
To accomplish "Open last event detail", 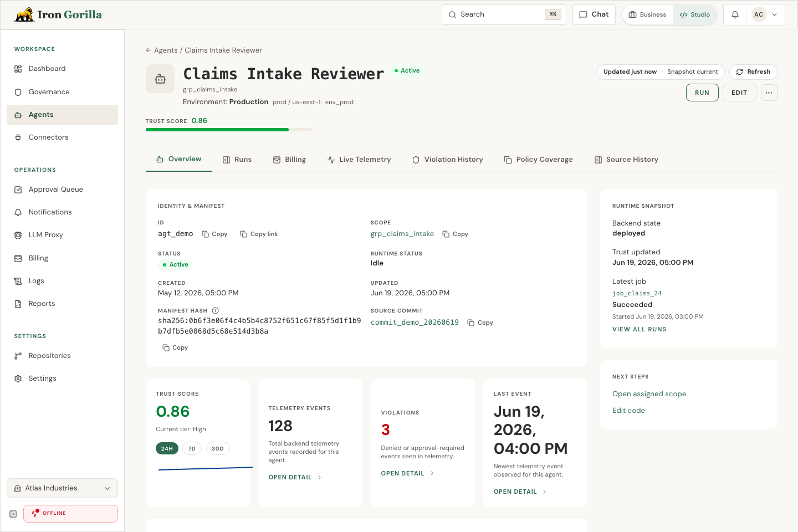I will point(520,492).
